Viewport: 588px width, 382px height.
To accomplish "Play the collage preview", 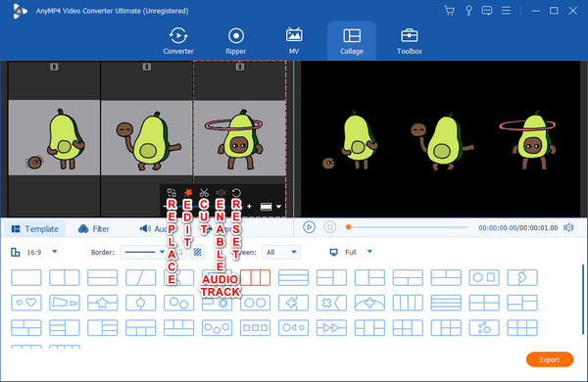I will [x=309, y=227].
